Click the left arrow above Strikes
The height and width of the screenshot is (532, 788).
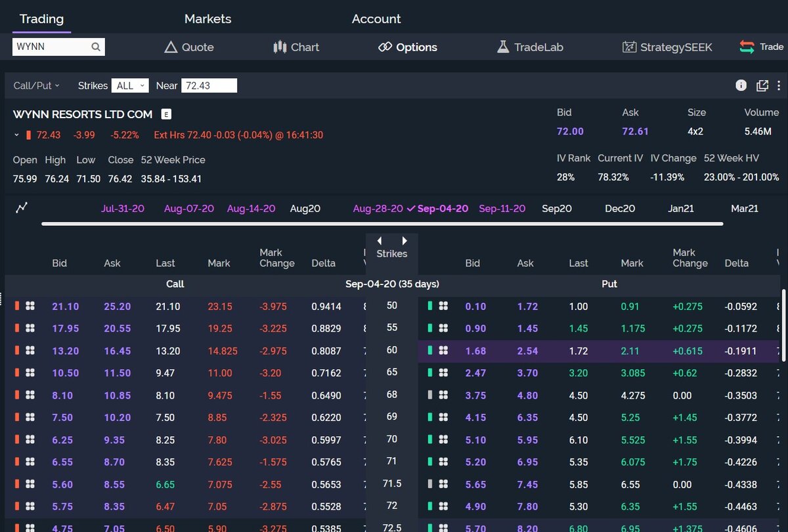(x=380, y=241)
